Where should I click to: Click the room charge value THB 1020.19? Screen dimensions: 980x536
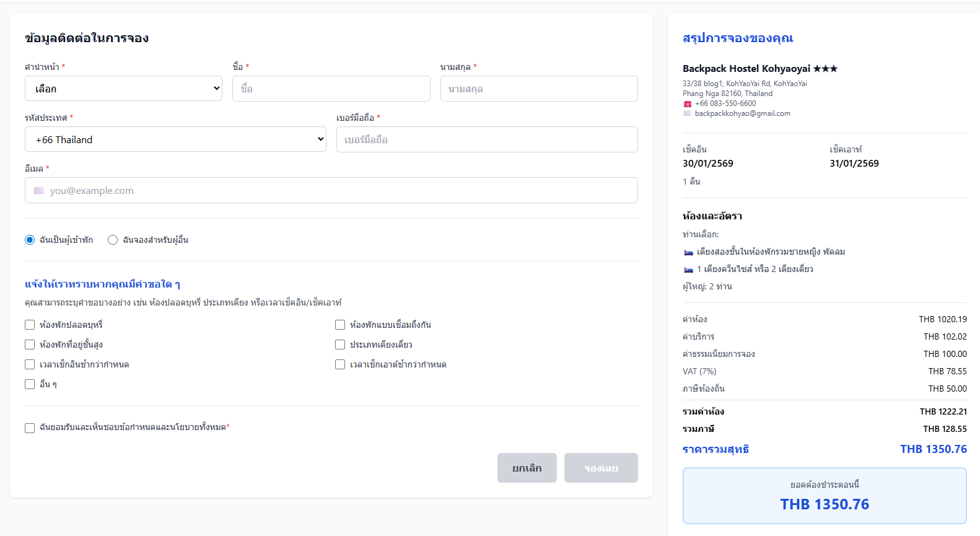[x=943, y=319]
